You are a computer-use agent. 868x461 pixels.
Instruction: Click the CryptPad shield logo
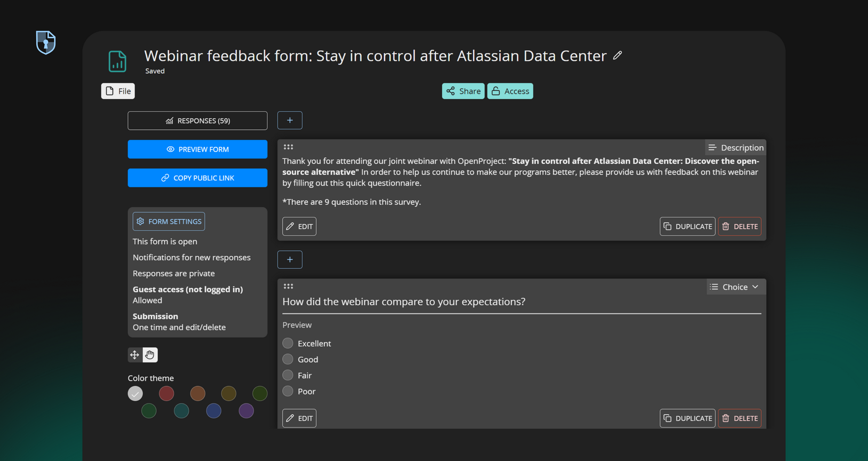tap(46, 42)
